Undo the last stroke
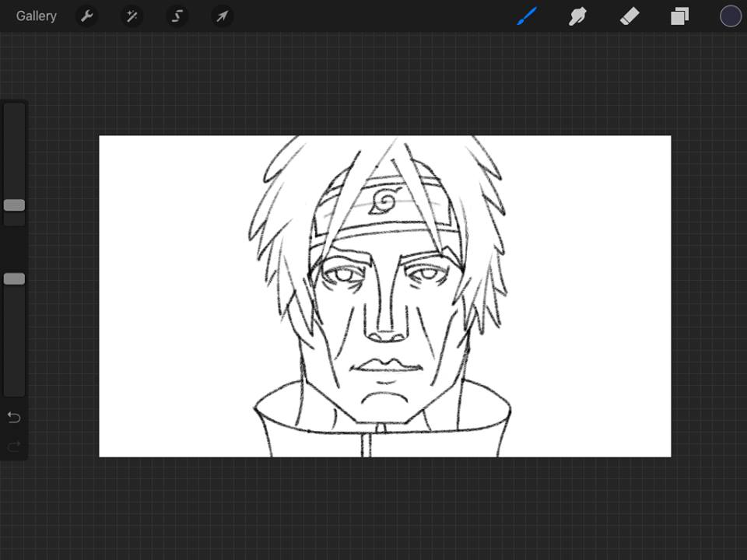Image resolution: width=747 pixels, height=560 pixels. tap(14, 418)
